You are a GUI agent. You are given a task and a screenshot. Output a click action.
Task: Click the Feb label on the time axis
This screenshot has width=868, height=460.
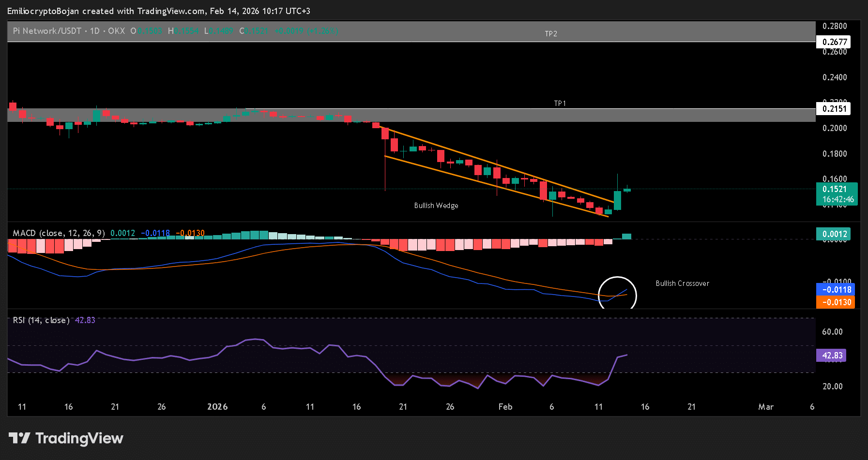click(505, 407)
